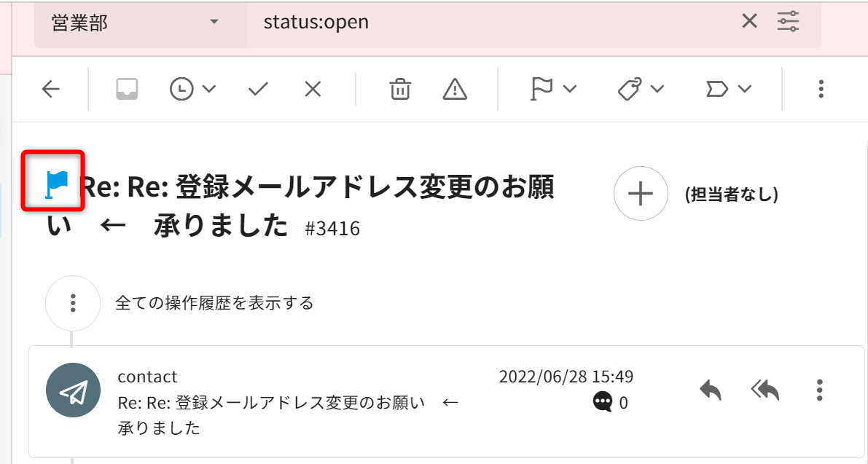Viewport: 868px width, 464px height.
Task: Reply all to the contact message
Action: coord(765,390)
